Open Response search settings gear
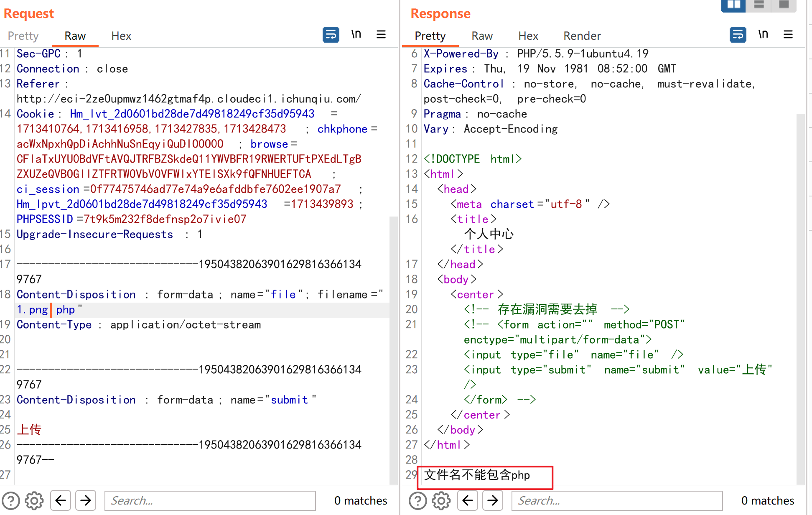The width and height of the screenshot is (812, 515). point(441,500)
